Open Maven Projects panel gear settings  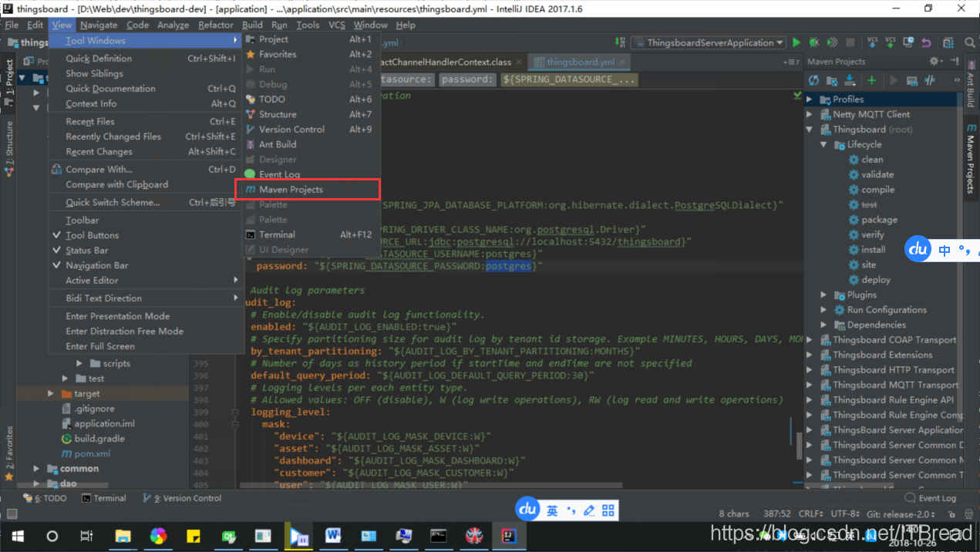[935, 61]
